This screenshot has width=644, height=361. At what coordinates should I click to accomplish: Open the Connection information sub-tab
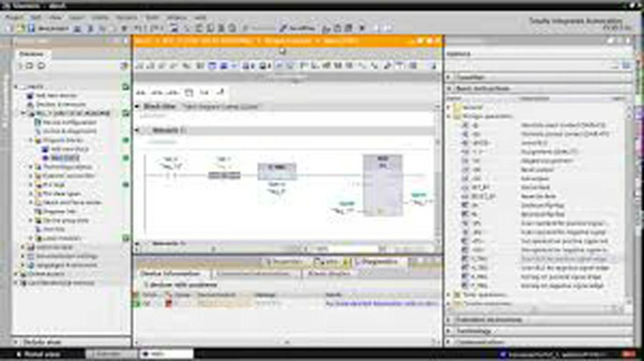coord(254,274)
